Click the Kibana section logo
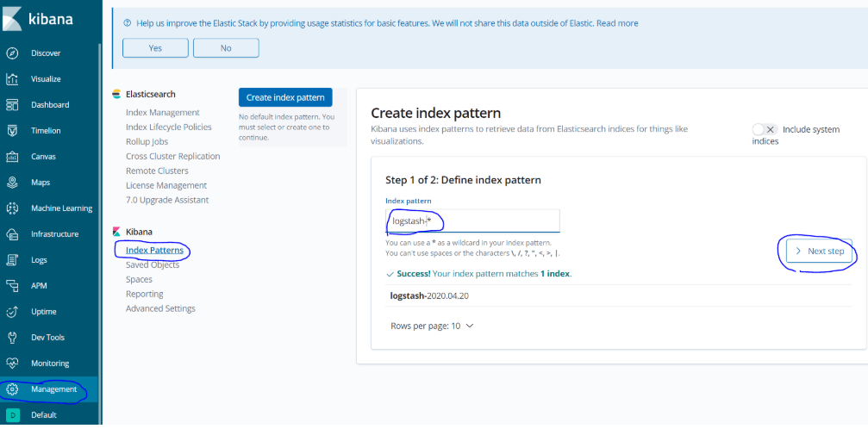 [x=116, y=232]
